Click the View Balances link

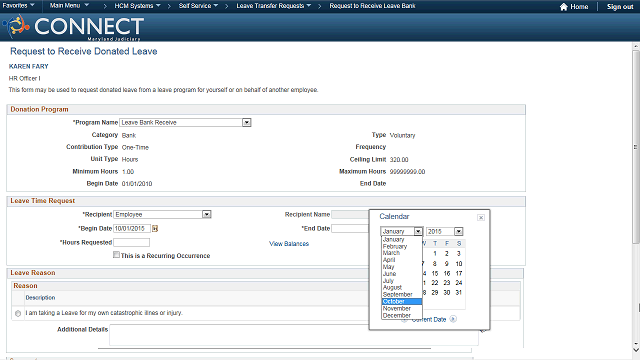289,244
